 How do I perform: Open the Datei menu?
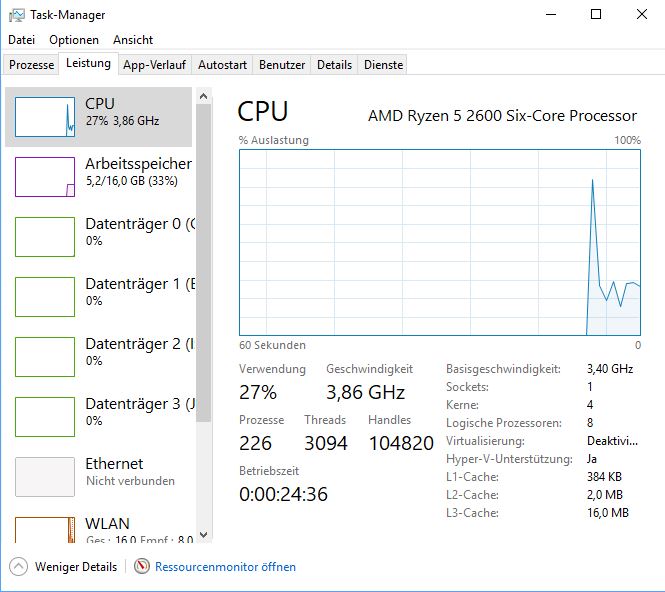[22, 40]
